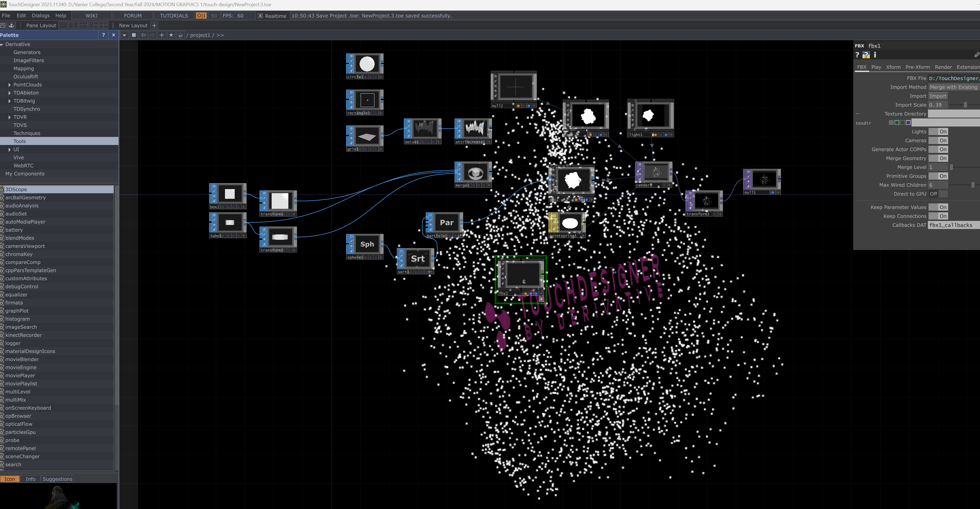980x509 pixels.
Task: Select the Generators palette folder
Action: coord(27,53)
